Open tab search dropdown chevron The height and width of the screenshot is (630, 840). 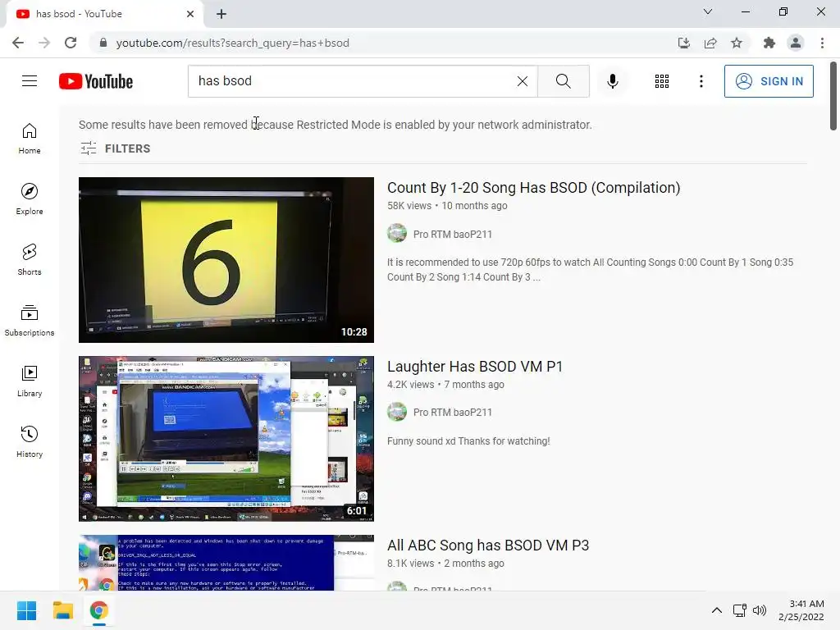[x=708, y=11]
